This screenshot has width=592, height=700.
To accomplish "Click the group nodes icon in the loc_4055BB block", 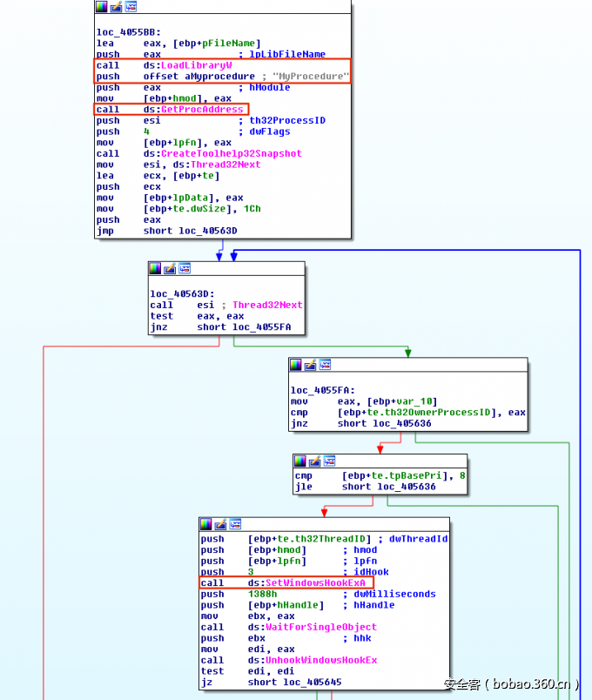I will 131,7.
